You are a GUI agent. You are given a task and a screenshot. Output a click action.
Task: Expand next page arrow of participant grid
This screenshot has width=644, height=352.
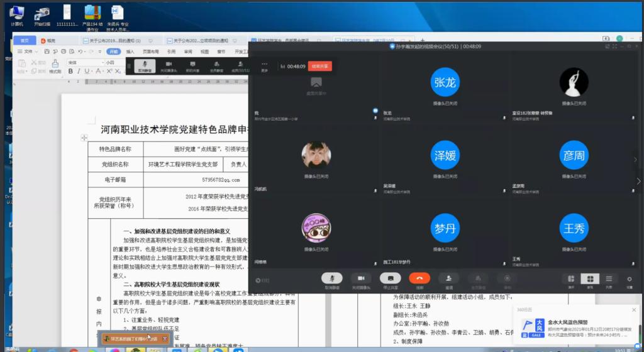point(635,160)
